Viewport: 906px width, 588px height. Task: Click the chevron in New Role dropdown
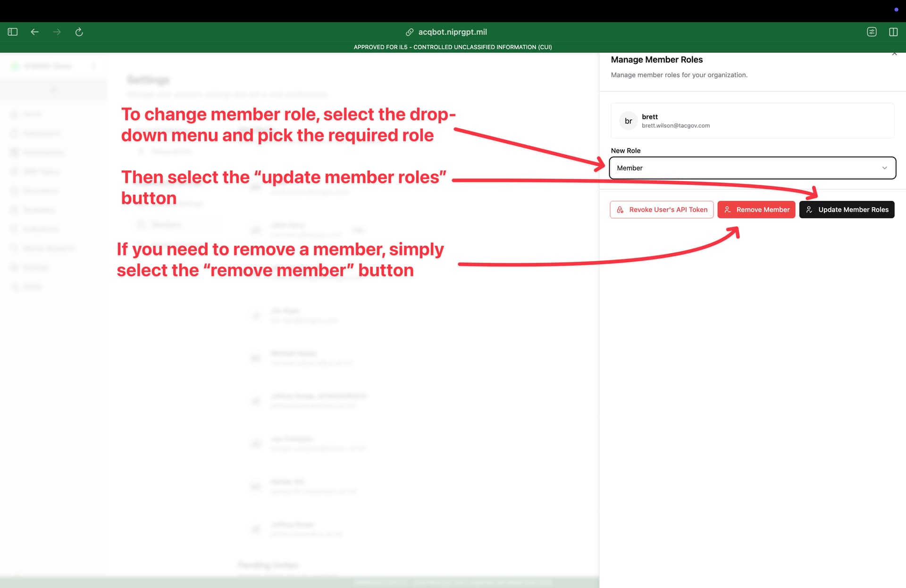tap(884, 168)
